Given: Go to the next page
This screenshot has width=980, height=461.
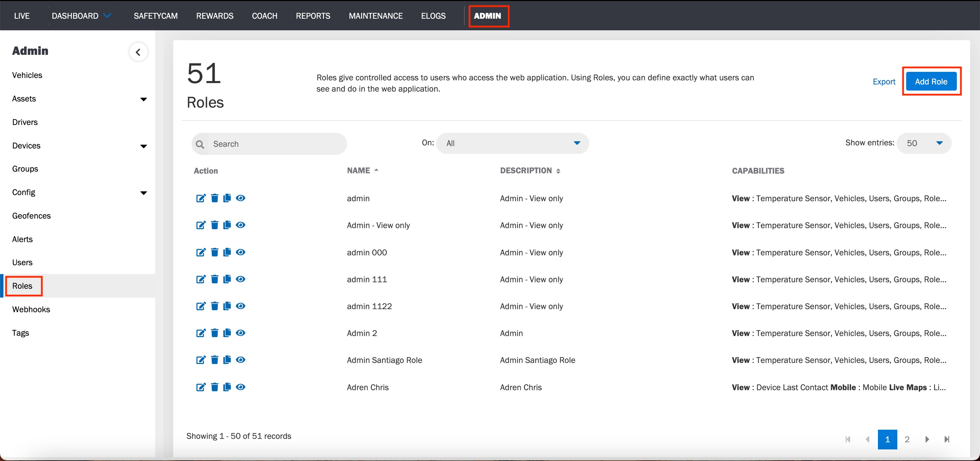Looking at the screenshot, I should click(927, 439).
